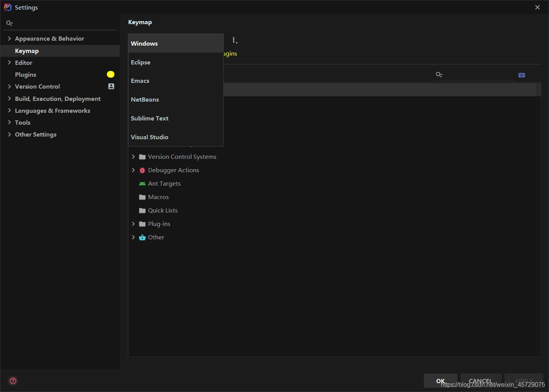
Task: Pick the Emacs keymap
Action: coord(176,81)
